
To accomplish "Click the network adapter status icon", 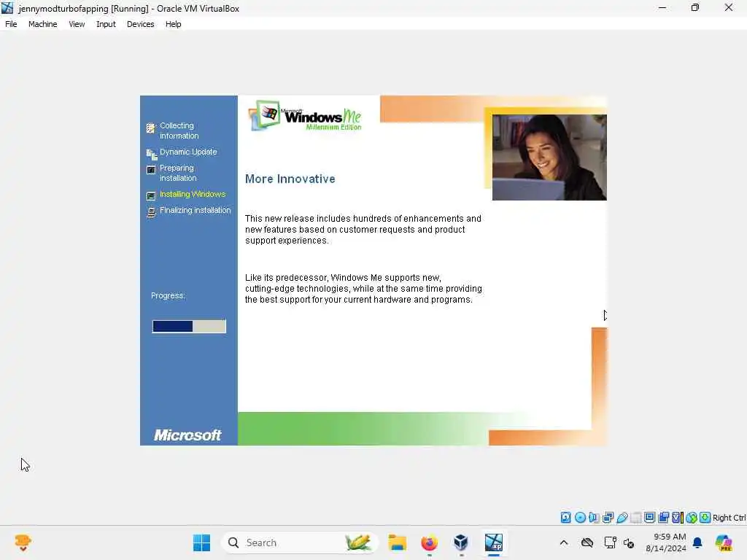I will tap(608, 518).
